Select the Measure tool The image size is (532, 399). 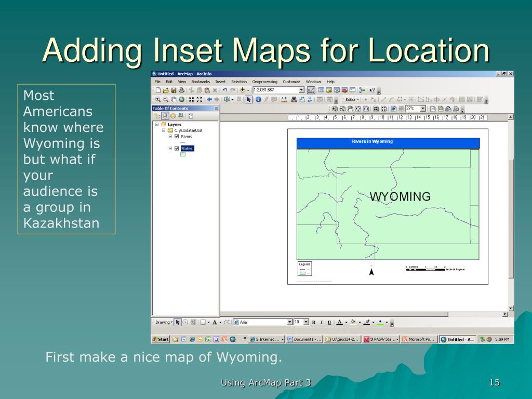pos(284,99)
